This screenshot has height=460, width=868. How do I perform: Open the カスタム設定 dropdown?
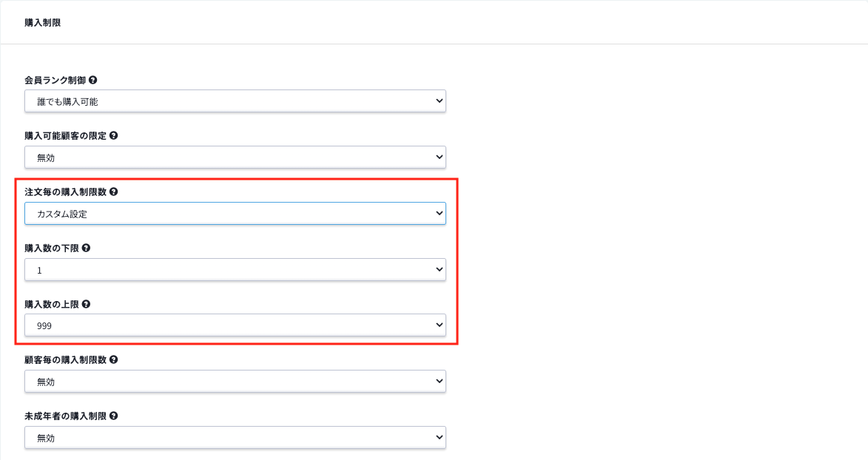[x=235, y=214]
